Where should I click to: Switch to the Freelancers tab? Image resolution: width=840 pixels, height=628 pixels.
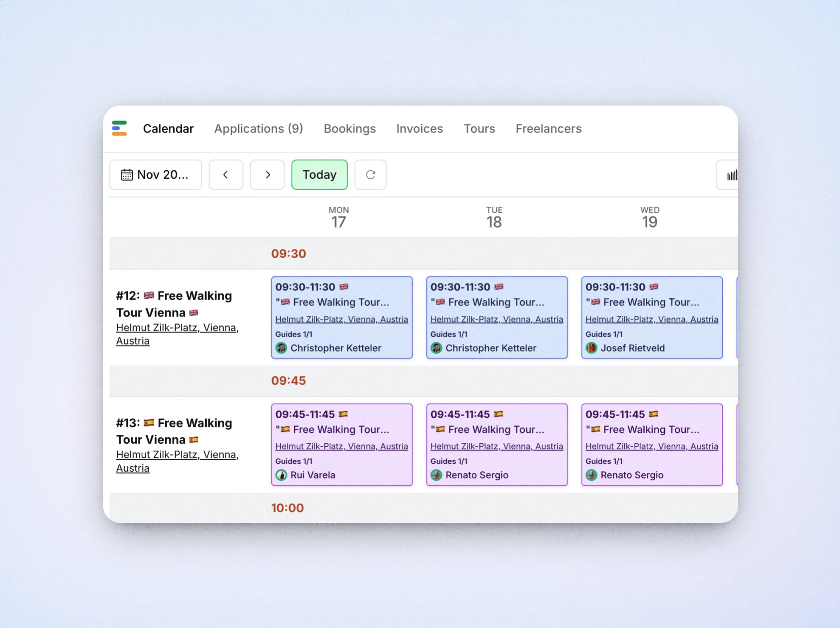pyautogui.click(x=548, y=128)
